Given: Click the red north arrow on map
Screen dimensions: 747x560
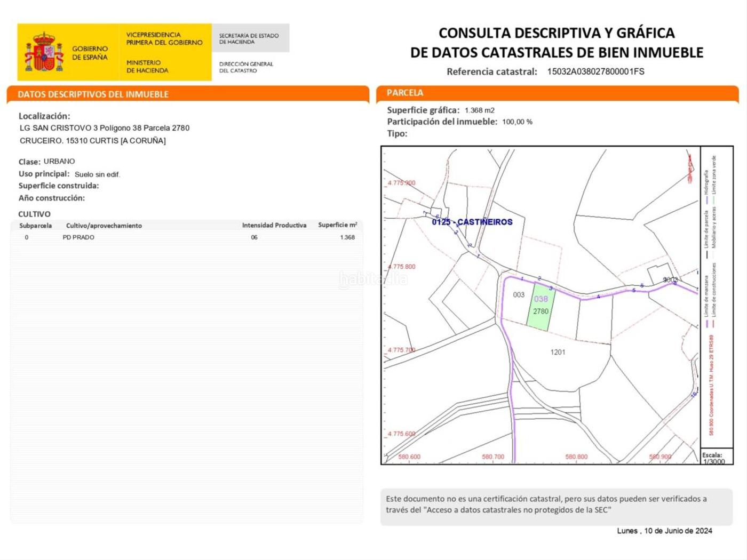Looking at the screenshot, I should click(x=690, y=167).
